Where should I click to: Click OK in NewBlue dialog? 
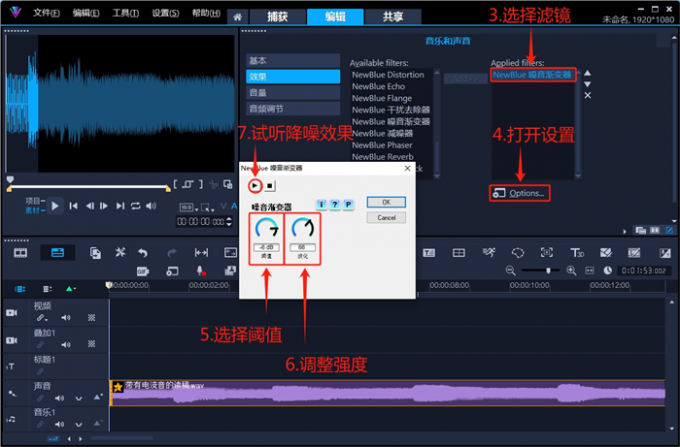pyautogui.click(x=386, y=202)
